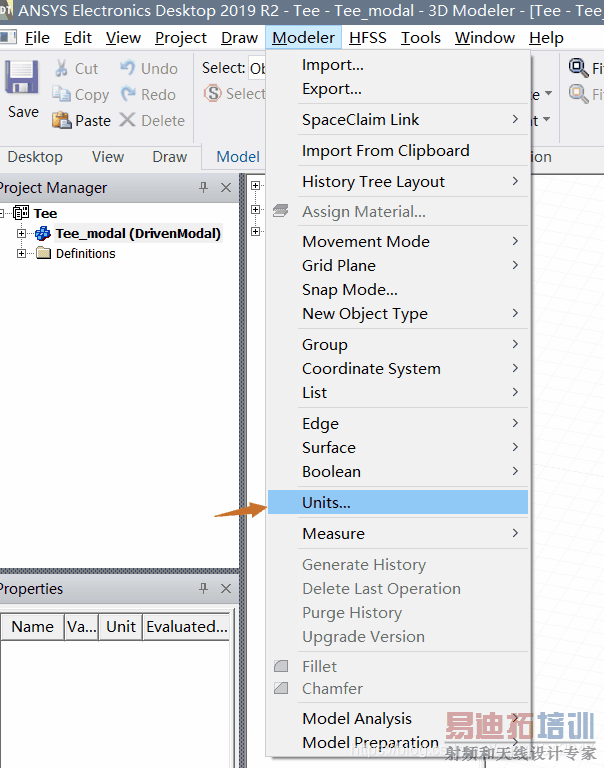Open the Project menu

pos(181,38)
